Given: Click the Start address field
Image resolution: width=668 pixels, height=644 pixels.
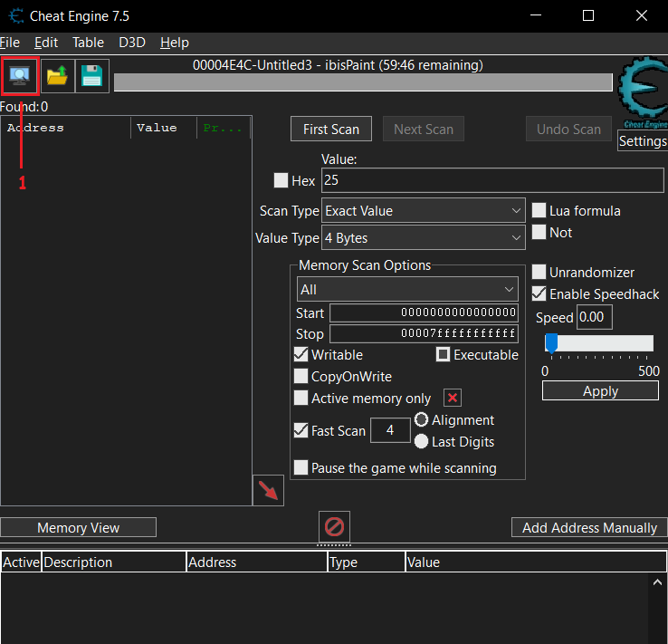Looking at the screenshot, I should pos(424,312).
